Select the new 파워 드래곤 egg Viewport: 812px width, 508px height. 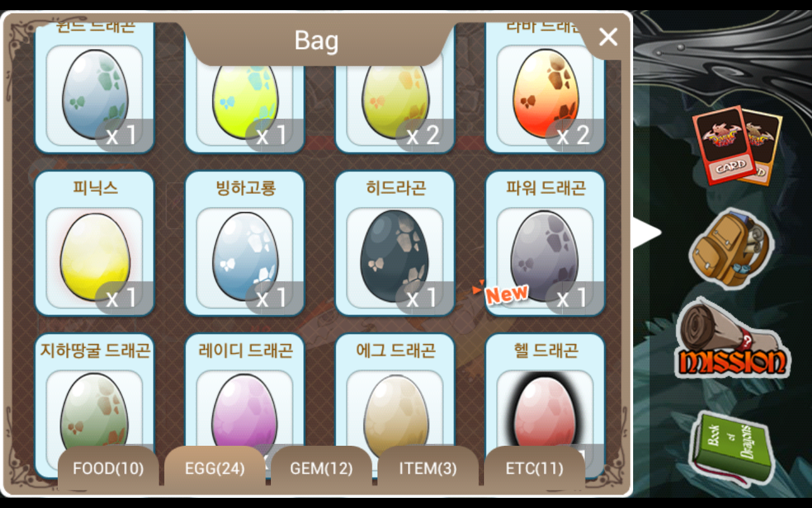pos(546,243)
